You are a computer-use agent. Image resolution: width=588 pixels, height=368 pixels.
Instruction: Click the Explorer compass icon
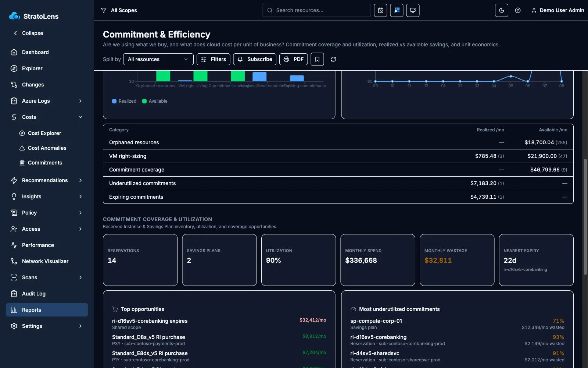(14, 68)
